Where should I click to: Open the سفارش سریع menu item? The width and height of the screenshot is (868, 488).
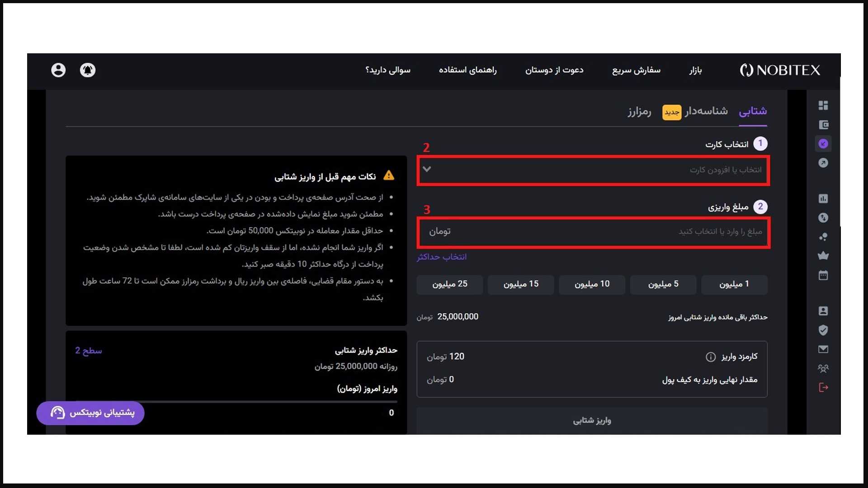pyautogui.click(x=636, y=70)
